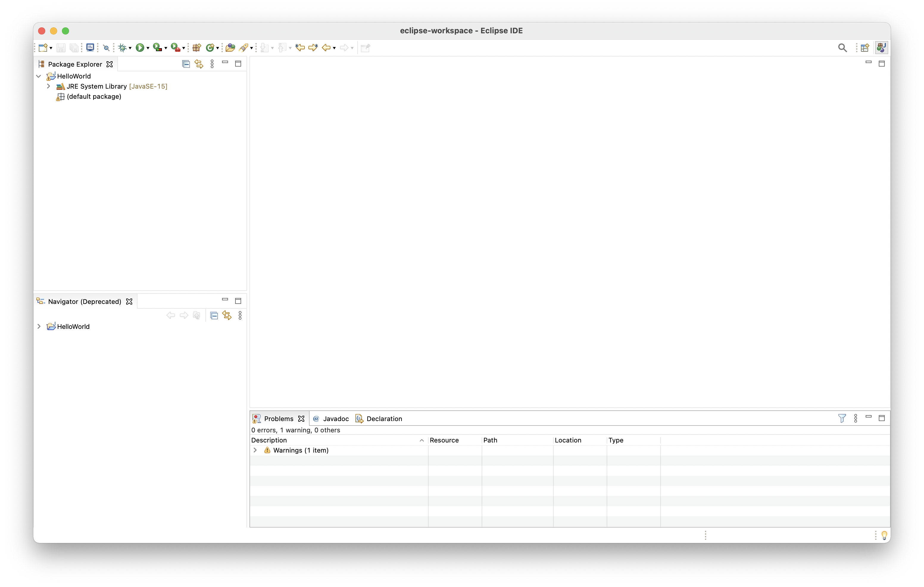Open the Run button dropdown arrow
This screenshot has width=924, height=587.
pos(148,48)
